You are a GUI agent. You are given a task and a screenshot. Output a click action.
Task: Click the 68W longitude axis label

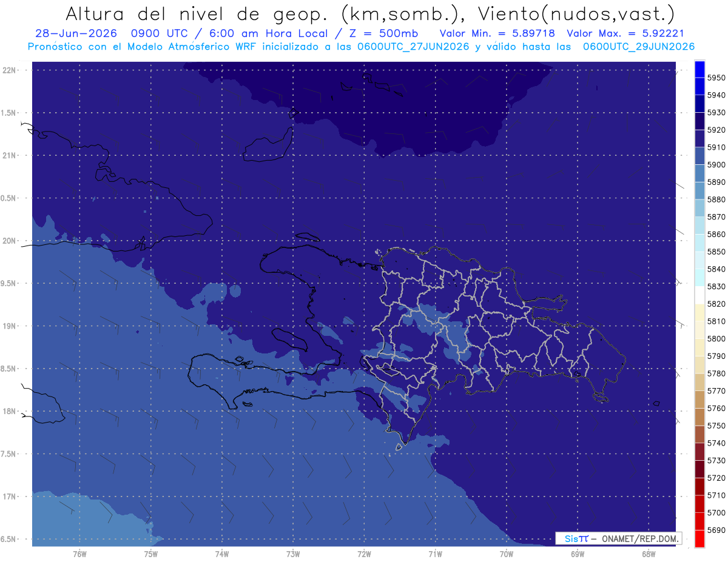tap(649, 554)
